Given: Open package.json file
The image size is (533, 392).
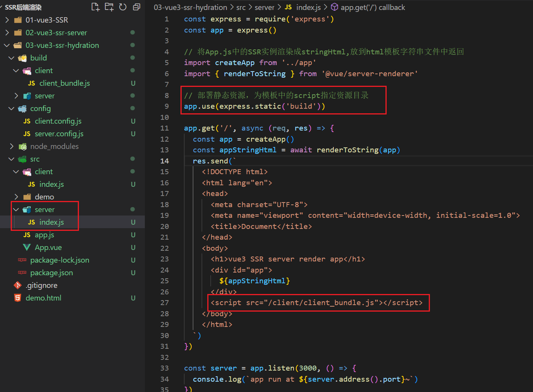Looking at the screenshot, I should click(51, 273).
